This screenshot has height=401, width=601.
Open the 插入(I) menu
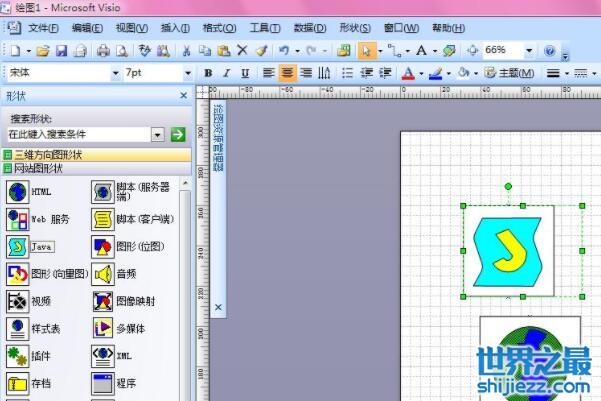pyautogui.click(x=176, y=28)
